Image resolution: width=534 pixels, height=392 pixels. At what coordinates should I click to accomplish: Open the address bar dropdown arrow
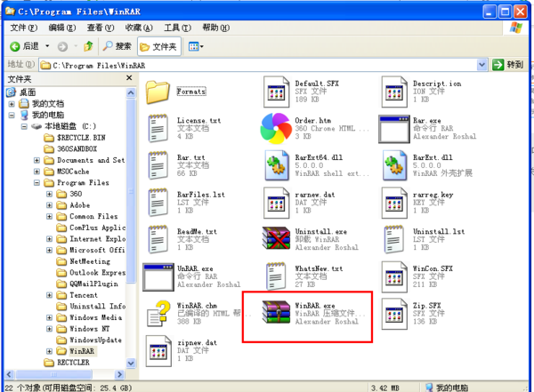(x=481, y=65)
